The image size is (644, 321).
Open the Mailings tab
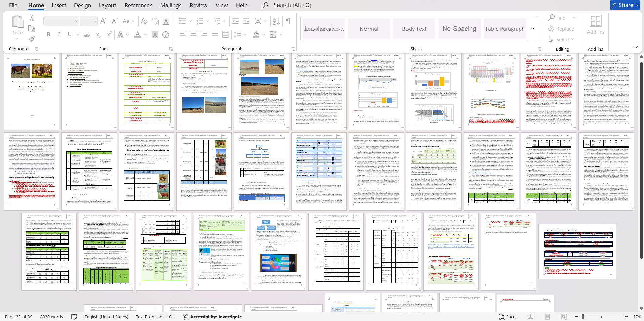pyautogui.click(x=171, y=5)
